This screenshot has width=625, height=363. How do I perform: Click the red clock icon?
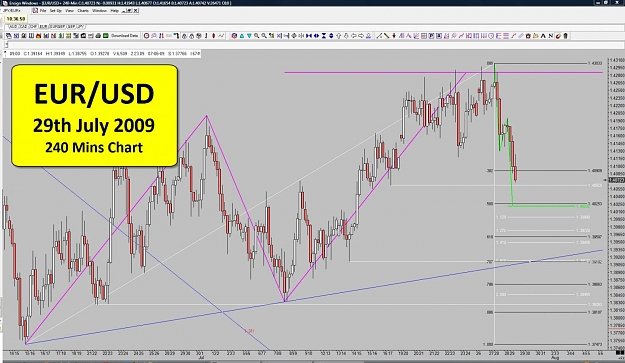pyautogui.click(x=146, y=36)
